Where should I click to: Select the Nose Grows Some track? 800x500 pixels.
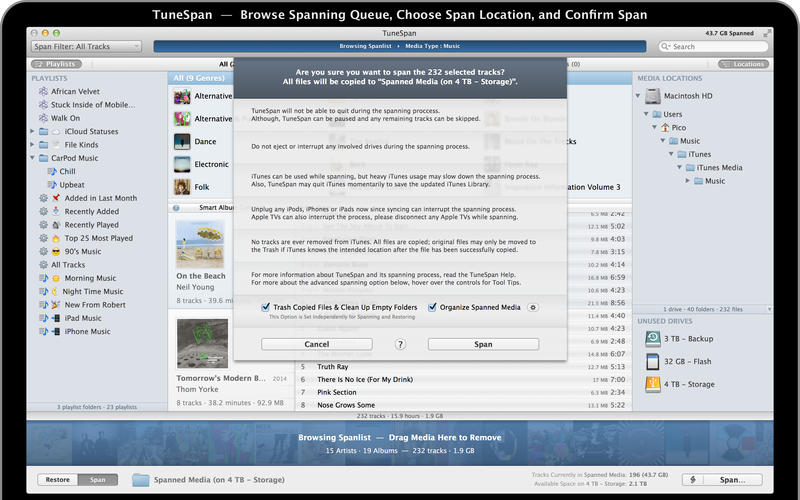[x=463, y=405]
